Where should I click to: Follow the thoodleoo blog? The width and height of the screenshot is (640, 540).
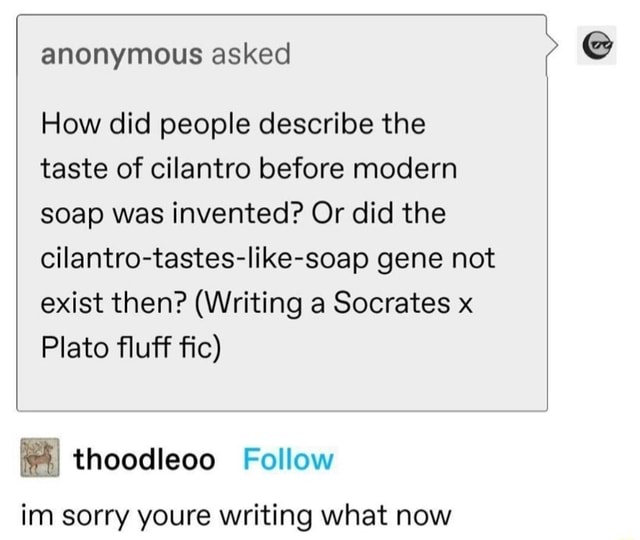tap(288, 460)
